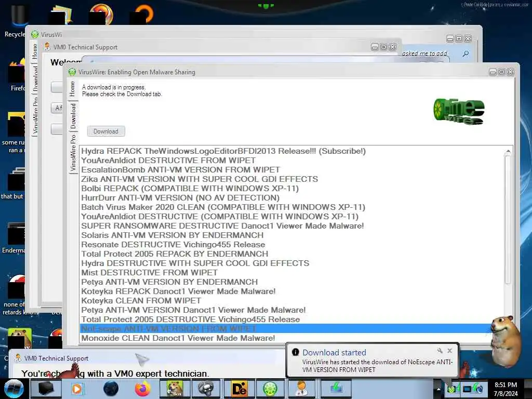The height and width of the screenshot is (399, 532).
Task: Open VM0 technician taskbar icon
Action: pyautogui.click(x=301, y=389)
